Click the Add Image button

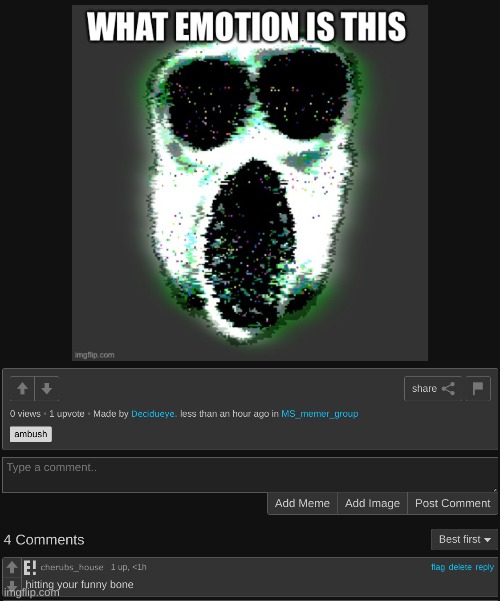click(372, 503)
